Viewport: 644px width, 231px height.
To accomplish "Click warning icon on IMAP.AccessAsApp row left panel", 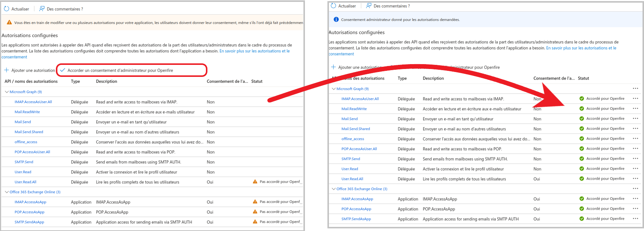I will click(x=255, y=202).
